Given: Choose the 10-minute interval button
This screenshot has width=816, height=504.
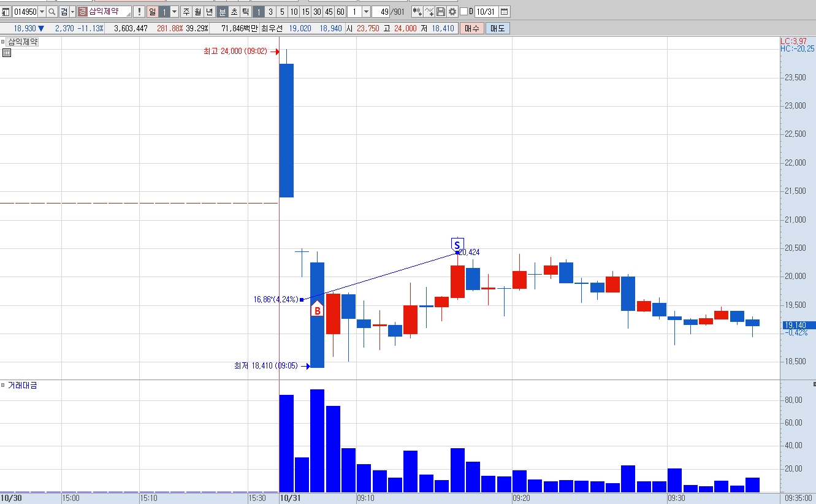Looking at the screenshot, I should (x=294, y=12).
